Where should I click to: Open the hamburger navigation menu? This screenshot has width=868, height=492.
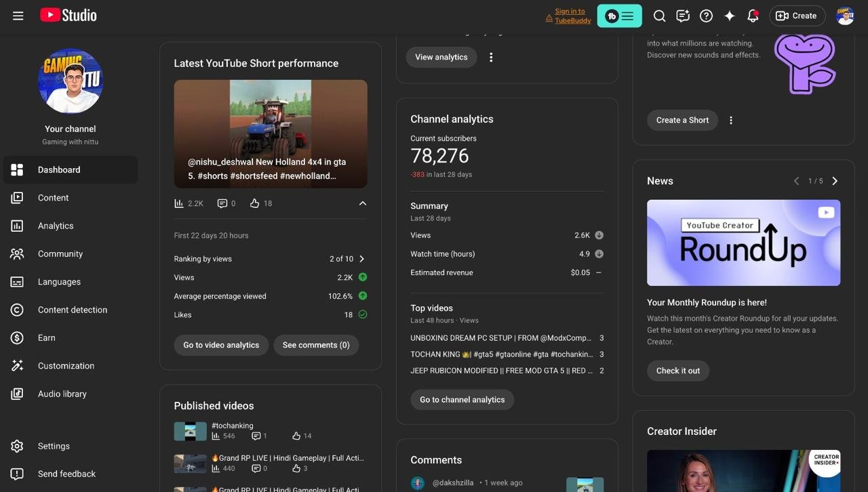(x=18, y=16)
